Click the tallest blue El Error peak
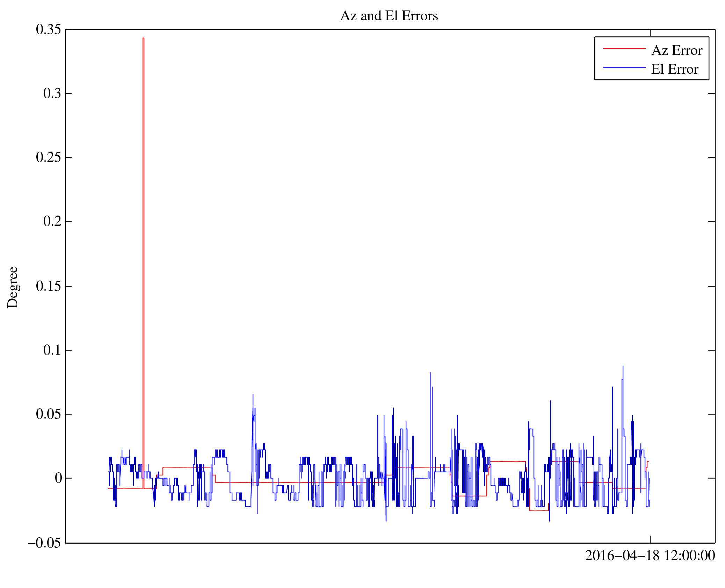 (x=623, y=367)
